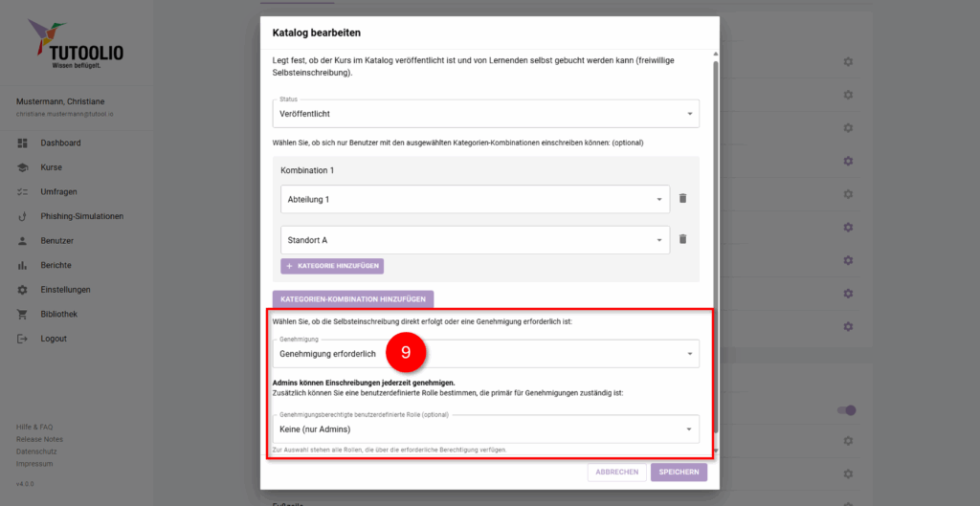Click the Speichern button
980x506 pixels.
(679, 472)
